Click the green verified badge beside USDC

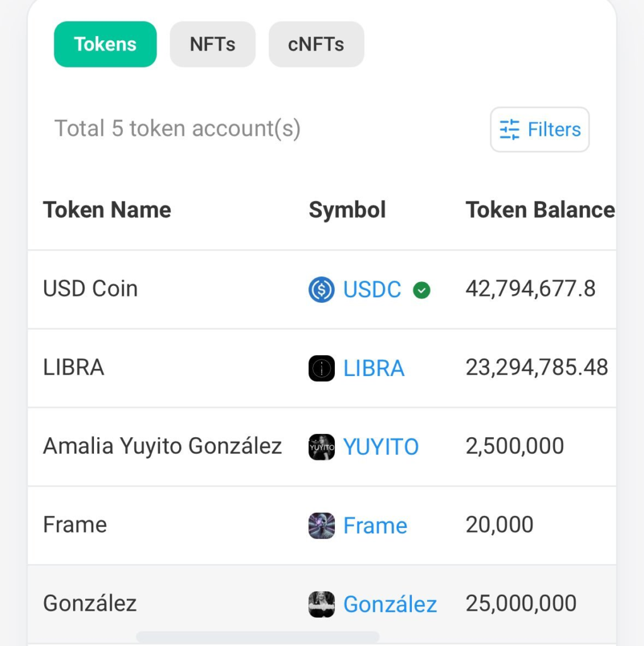pyautogui.click(x=421, y=290)
